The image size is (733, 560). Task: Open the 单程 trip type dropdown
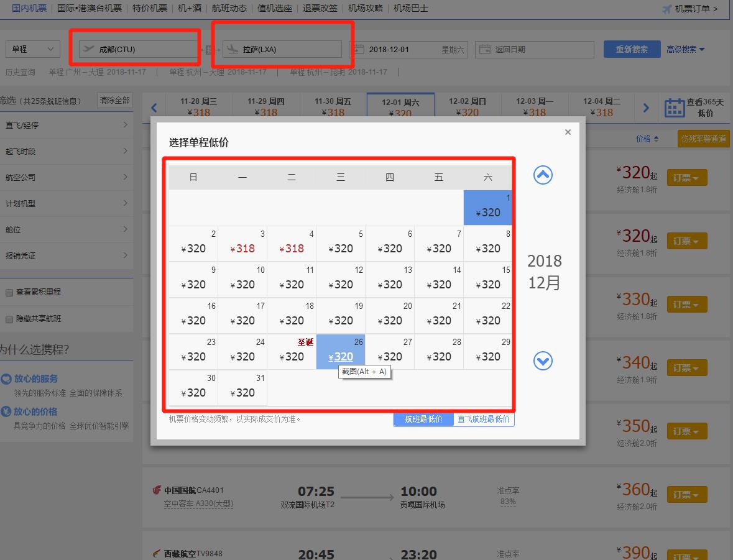33,49
